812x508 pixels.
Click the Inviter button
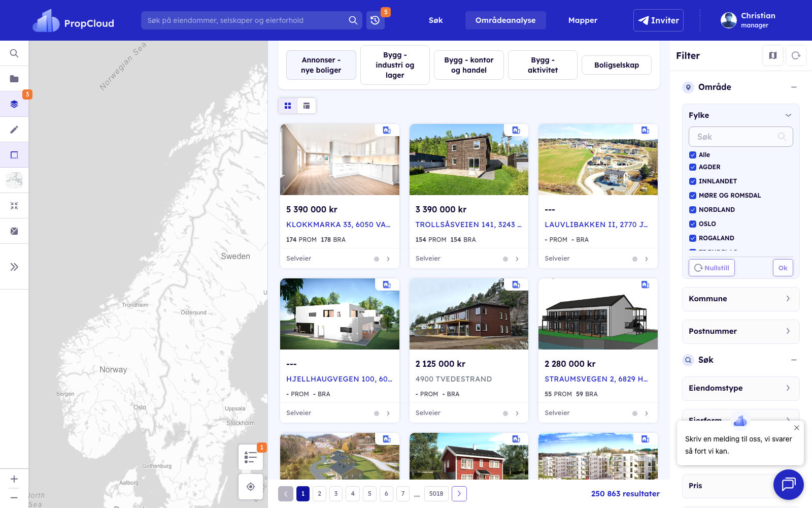click(x=658, y=20)
